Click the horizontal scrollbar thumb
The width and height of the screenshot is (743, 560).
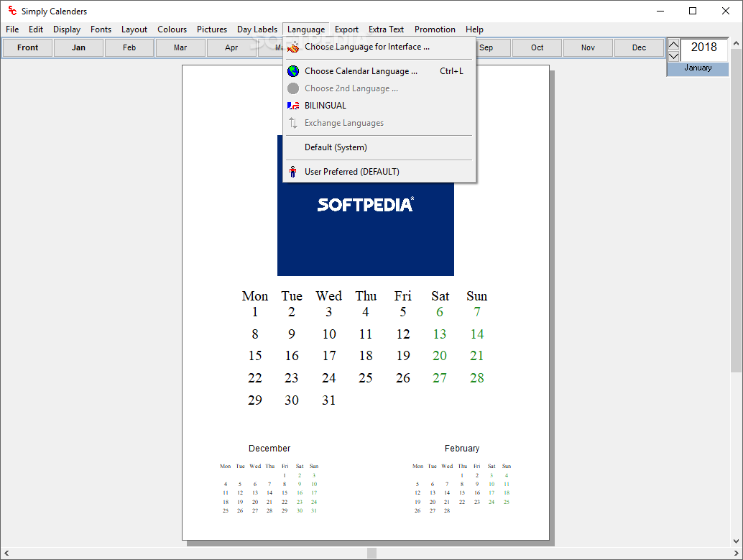[x=372, y=553]
